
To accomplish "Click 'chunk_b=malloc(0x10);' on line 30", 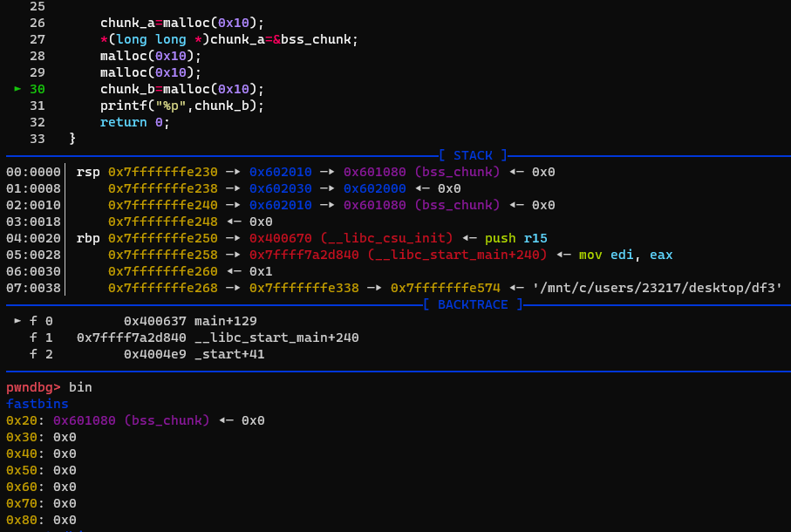I will click(x=181, y=89).
